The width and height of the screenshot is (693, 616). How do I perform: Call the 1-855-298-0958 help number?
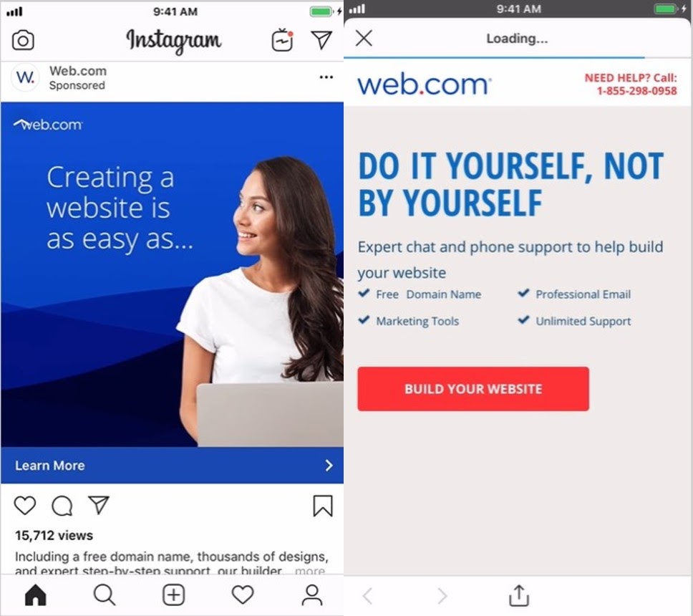(636, 91)
